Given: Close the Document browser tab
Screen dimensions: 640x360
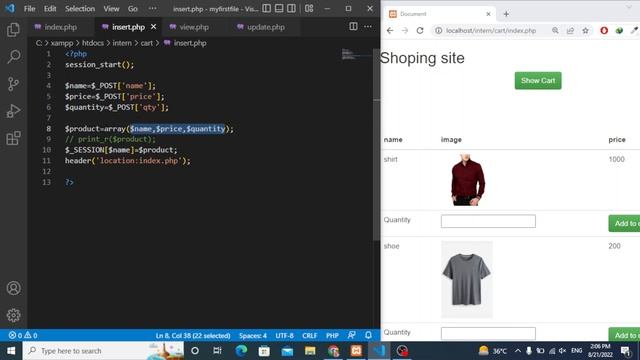Looking at the screenshot, I should coord(488,14).
